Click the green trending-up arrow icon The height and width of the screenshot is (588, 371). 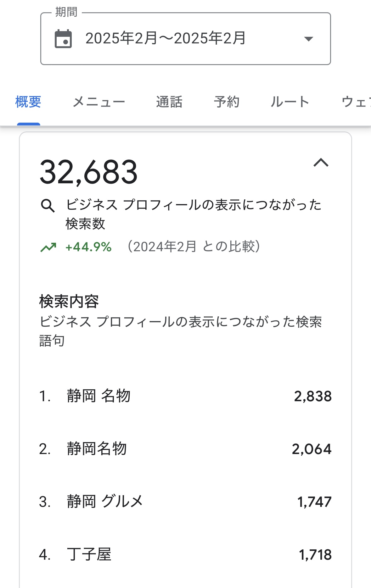(x=48, y=247)
